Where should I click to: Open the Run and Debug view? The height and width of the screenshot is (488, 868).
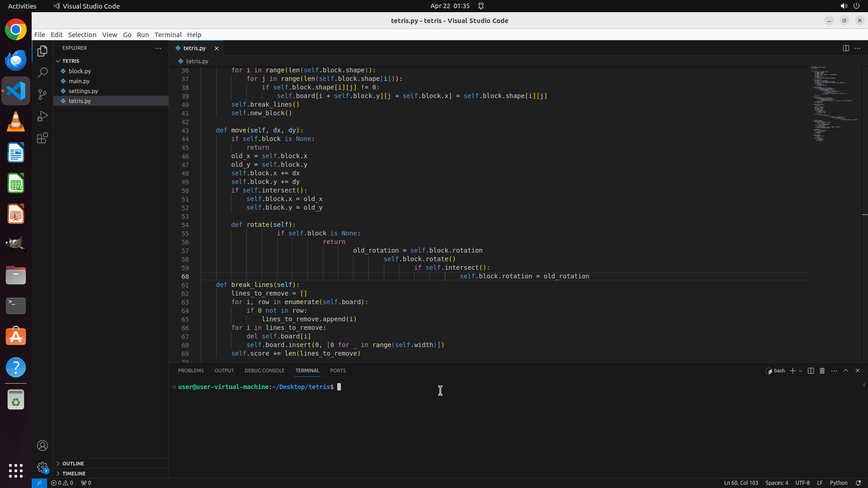click(x=42, y=116)
